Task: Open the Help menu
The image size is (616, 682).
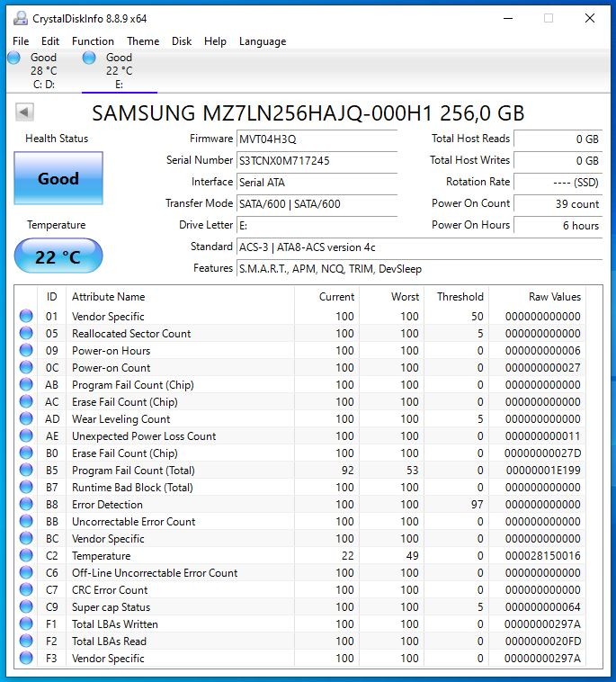Action: pyautogui.click(x=215, y=41)
